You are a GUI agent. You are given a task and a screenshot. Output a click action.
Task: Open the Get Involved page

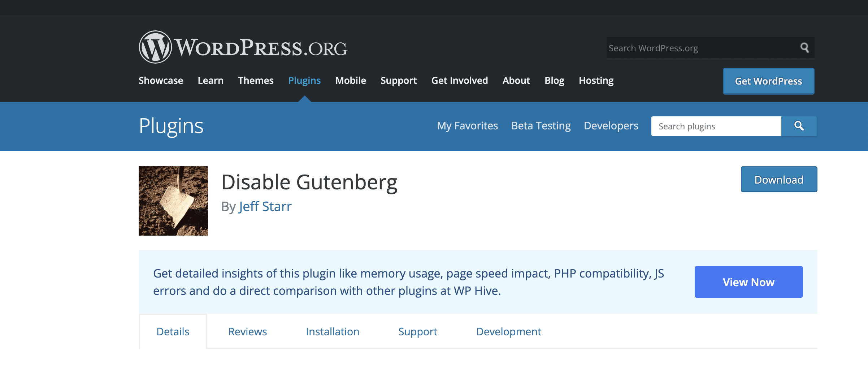(460, 80)
